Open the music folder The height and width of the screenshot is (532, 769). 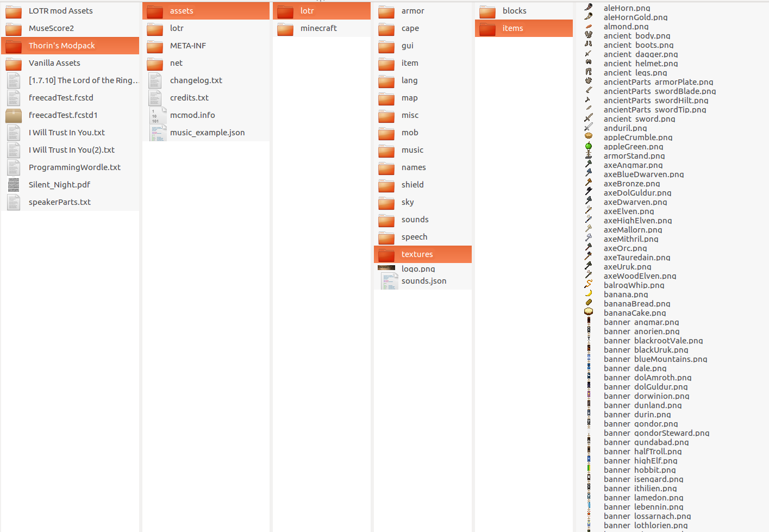tap(423, 150)
